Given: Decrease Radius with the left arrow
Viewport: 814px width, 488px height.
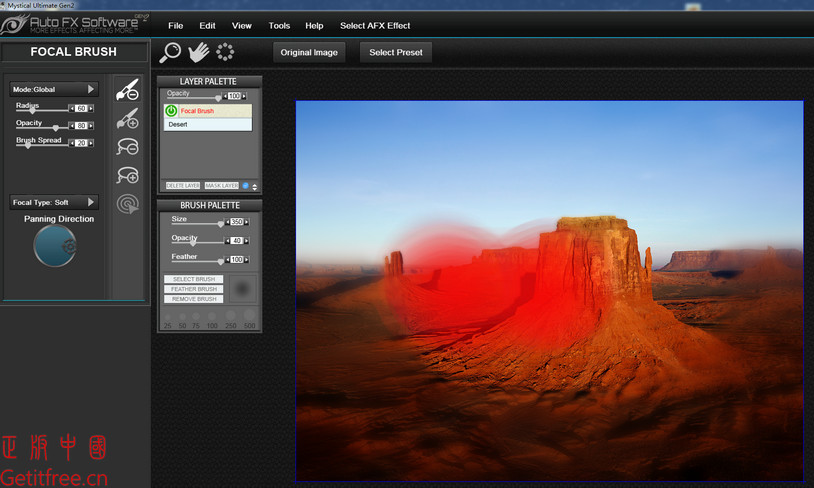Looking at the screenshot, I should [72, 109].
